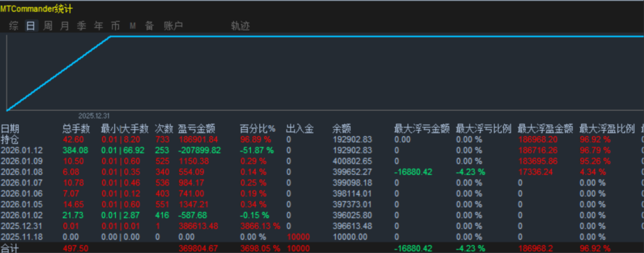Click the 2025.12.31 marker on chart axis
Viewport: 644px width, 253px height.
pos(94,116)
